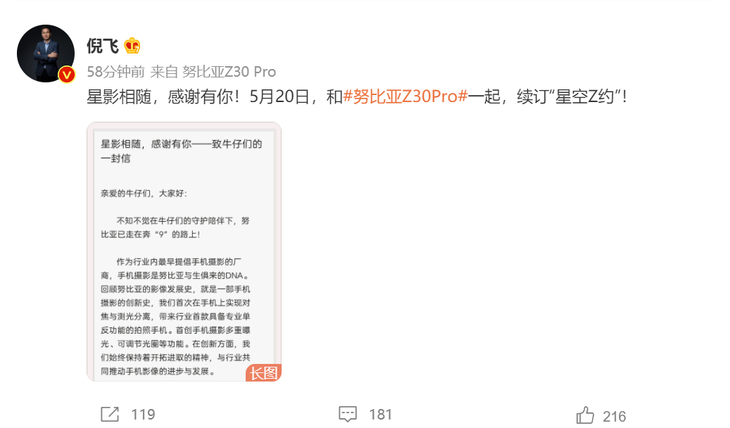The width and height of the screenshot is (730, 428).
Task: Click the post text starting 星影相随
Action: (x=356, y=96)
